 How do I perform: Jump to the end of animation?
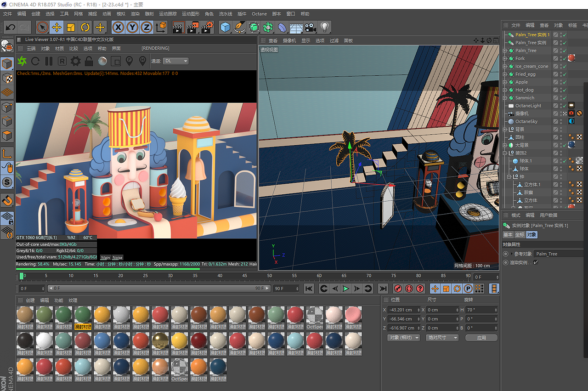(383, 289)
